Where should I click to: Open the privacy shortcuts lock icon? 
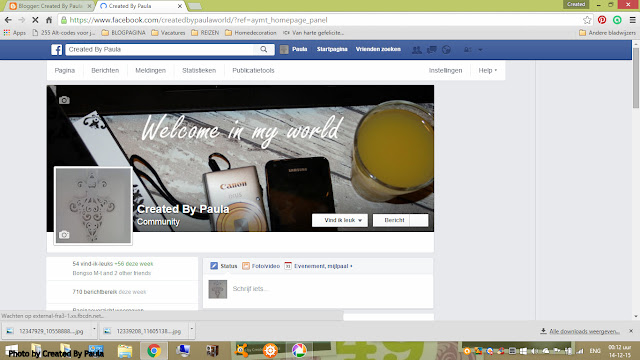click(467, 50)
